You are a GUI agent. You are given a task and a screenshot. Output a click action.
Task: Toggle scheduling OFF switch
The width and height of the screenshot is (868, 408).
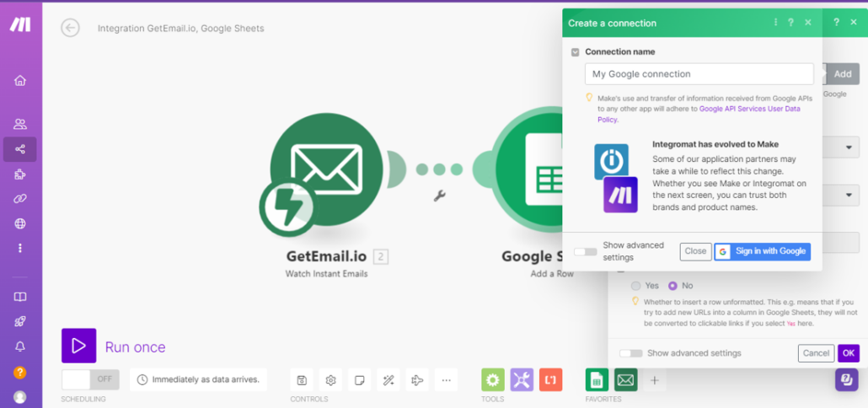pos(90,379)
